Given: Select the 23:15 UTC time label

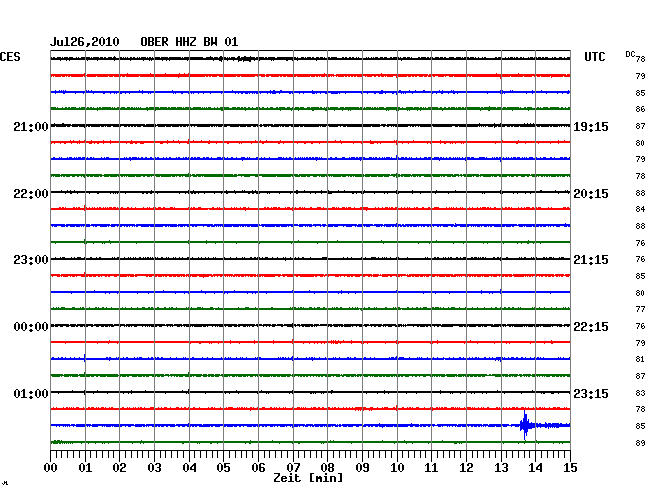Looking at the screenshot, I should 591,393.
